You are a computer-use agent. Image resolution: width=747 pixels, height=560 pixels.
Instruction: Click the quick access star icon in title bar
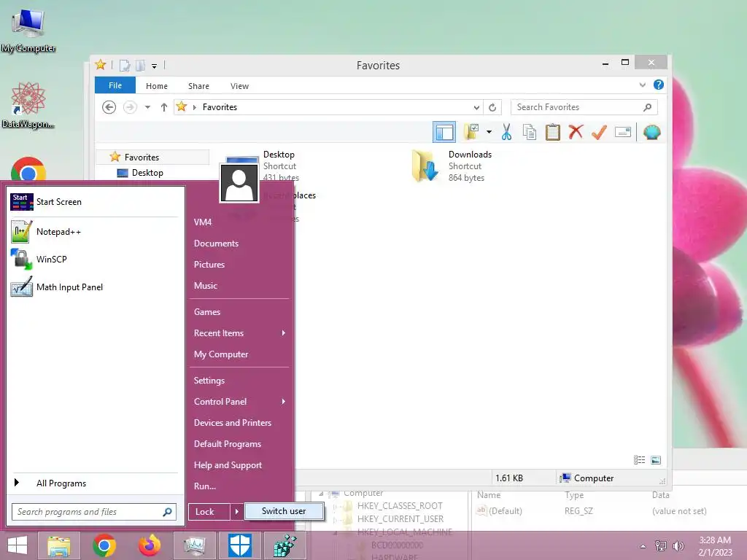point(101,65)
